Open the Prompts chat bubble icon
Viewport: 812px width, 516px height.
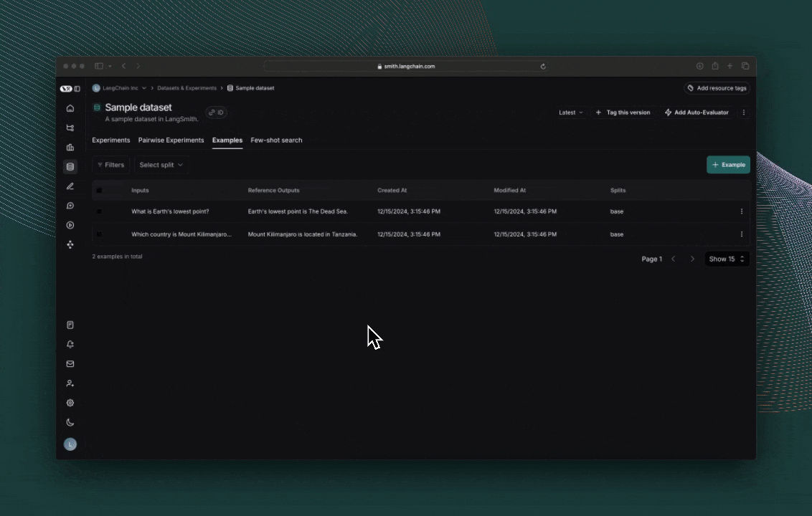click(70, 206)
